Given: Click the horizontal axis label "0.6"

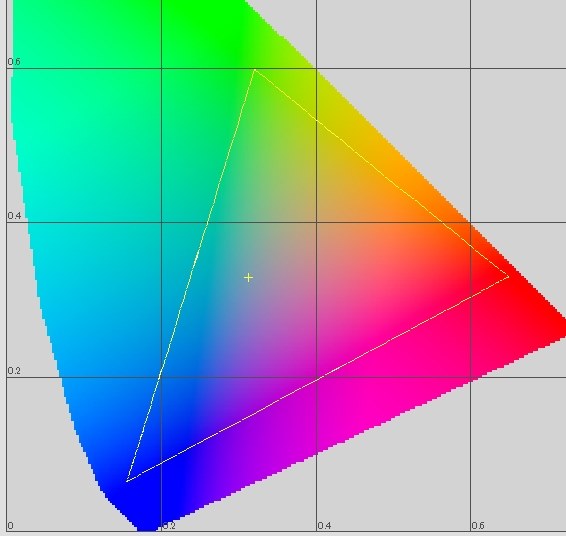Looking at the screenshot, I should (478, 526).
